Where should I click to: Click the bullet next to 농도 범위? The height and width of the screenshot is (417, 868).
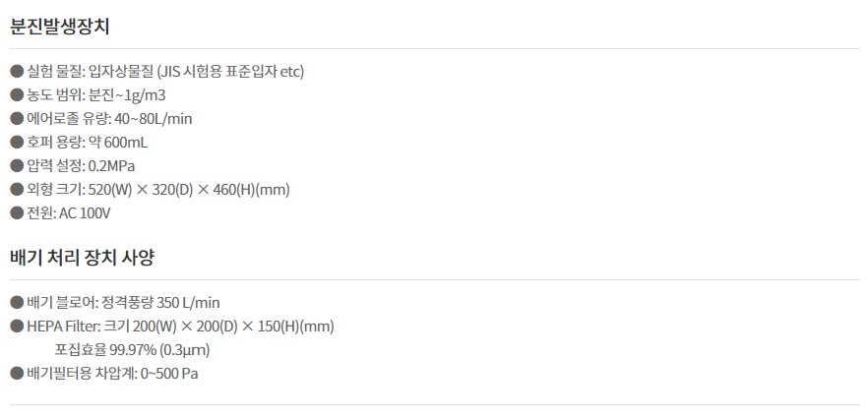tap(16, 94)
